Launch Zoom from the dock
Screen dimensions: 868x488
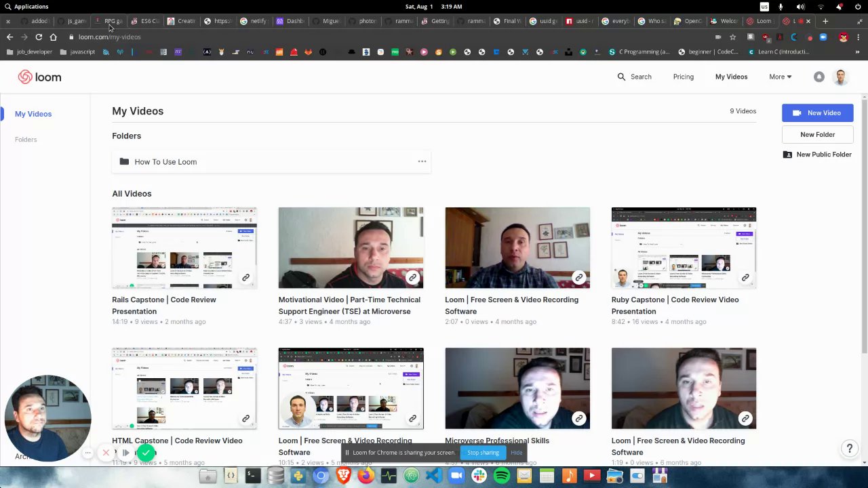point(456,476)
